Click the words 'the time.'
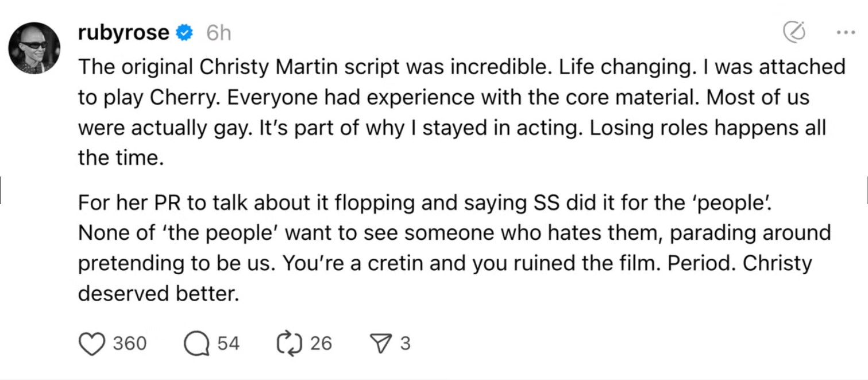The width and height of the screenshot is (868, 380). click(121, 157)
